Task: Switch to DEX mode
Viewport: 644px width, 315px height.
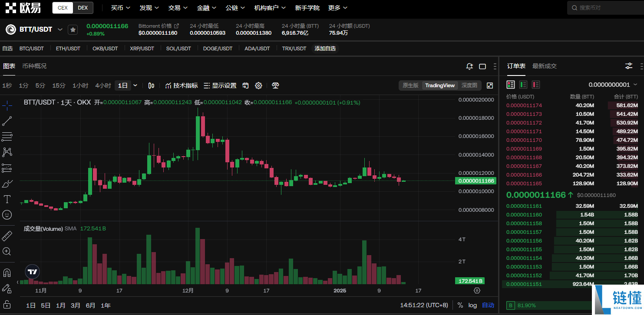Action: tap(83, 8)
